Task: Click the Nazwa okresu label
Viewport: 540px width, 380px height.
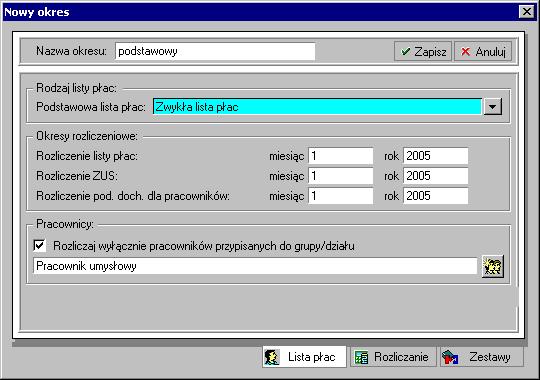Action: 71,51
